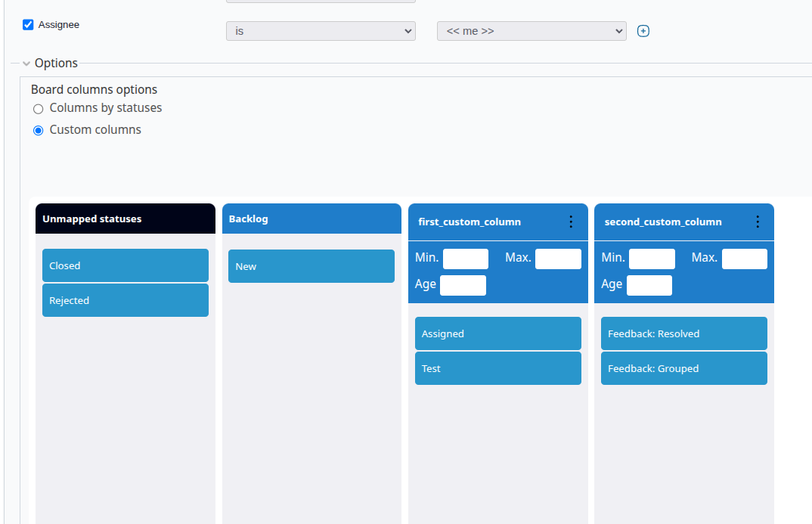The height and width of the screenshot is (524, 812).
Task: Open the second_custom_column three-dot menu
Action: [758, 222]
